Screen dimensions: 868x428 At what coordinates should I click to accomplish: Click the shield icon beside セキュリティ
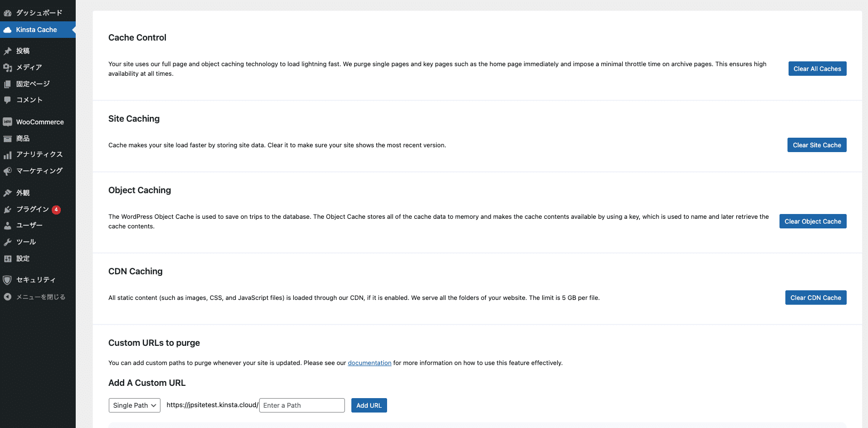[7, 280]
